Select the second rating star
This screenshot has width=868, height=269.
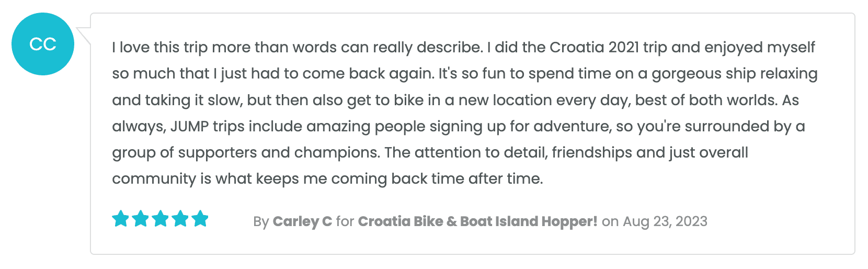coord(141,218)
